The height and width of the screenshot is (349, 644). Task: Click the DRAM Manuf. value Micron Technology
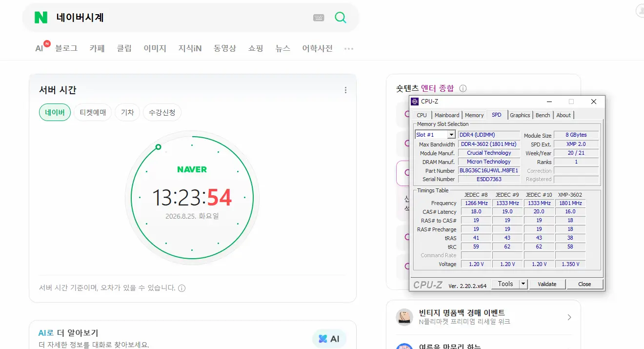point(489,162)
